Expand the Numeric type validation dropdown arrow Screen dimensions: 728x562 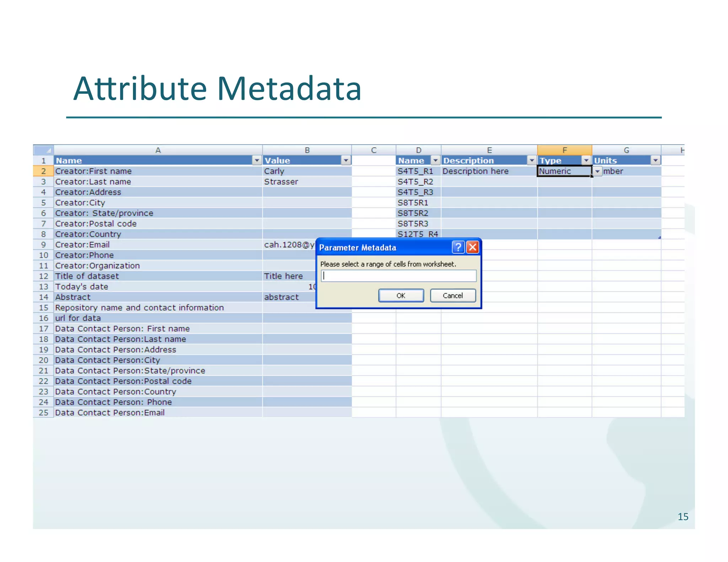click(598, 171)
